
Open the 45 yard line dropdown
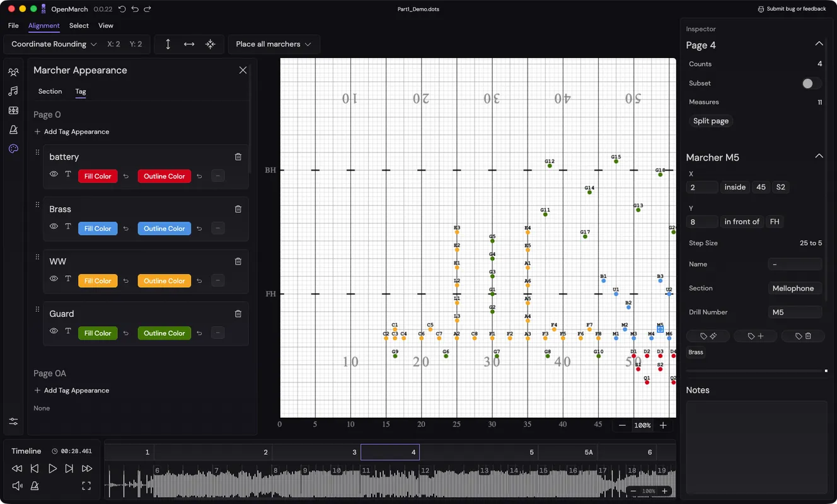761,187
